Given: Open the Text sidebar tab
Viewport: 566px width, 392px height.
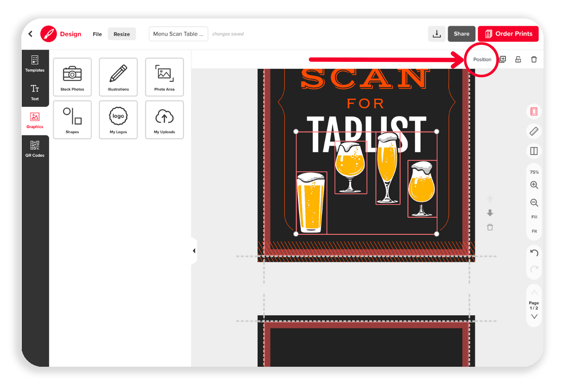Looking at the screenshot, I should (x=35, y=93).
